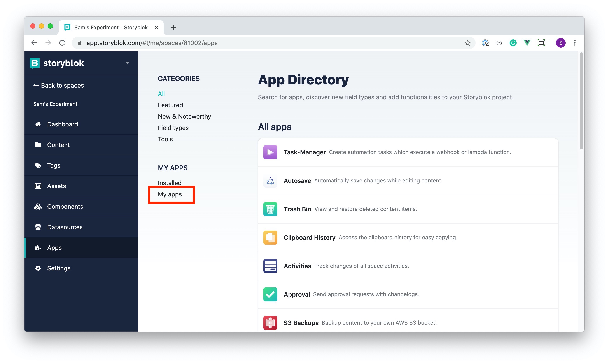Click the Grammarly extension icon

pos(513,43)
